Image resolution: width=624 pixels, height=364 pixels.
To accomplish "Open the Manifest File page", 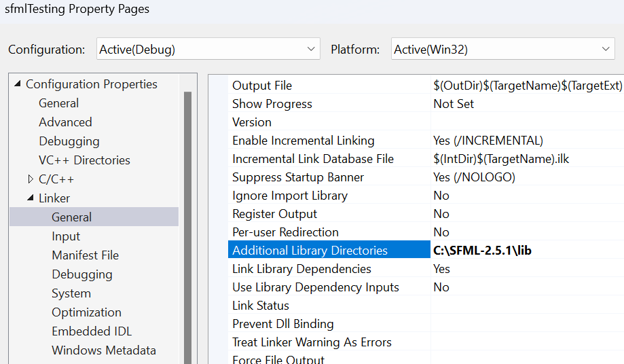I will point(85,255).
